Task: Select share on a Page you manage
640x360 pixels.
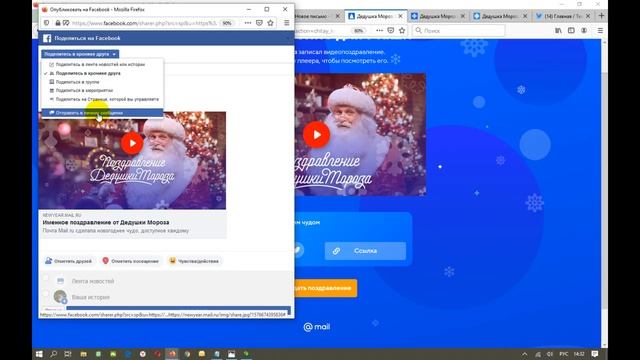Action: click(x=107, y=99)
